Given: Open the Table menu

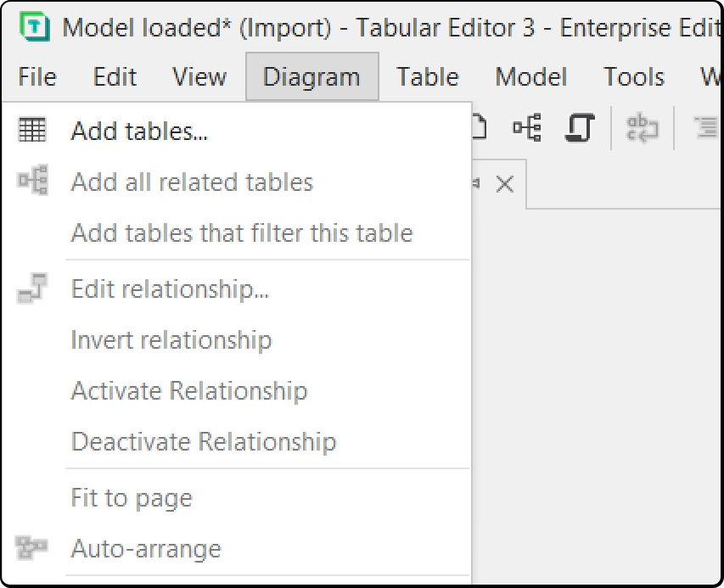Looking at the screenshot, I should pyautogui.click(x=428, y=76).
